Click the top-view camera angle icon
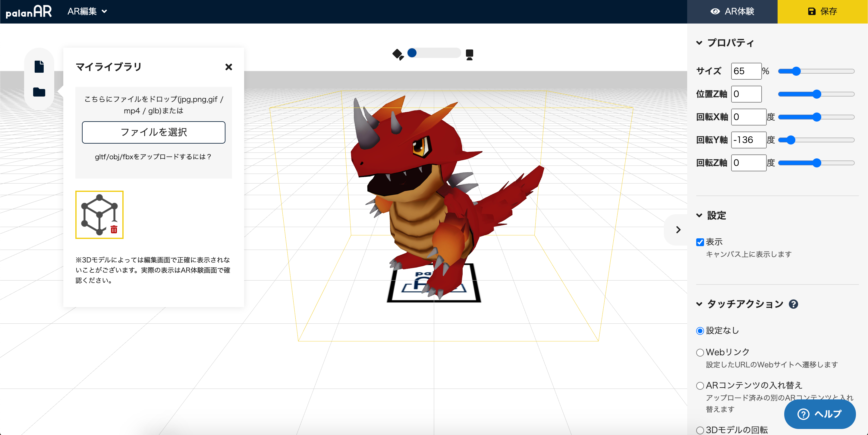868x435 pixels. pos(398,54)
